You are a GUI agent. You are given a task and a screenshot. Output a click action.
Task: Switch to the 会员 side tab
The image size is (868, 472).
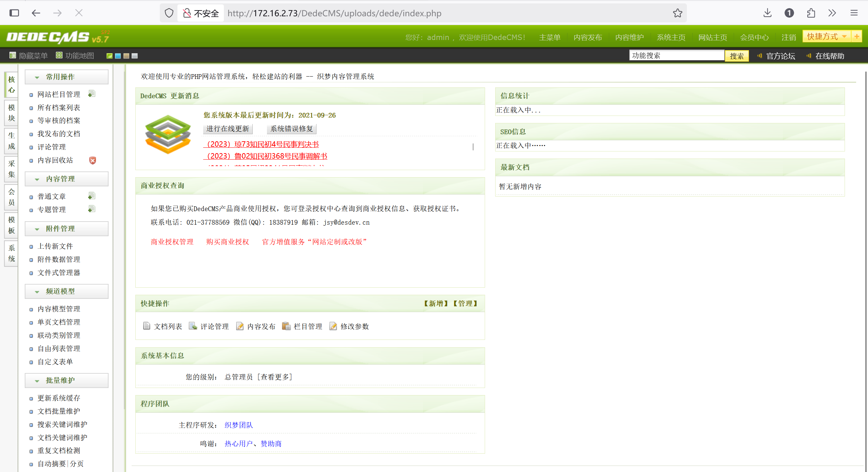pos(11,197)
